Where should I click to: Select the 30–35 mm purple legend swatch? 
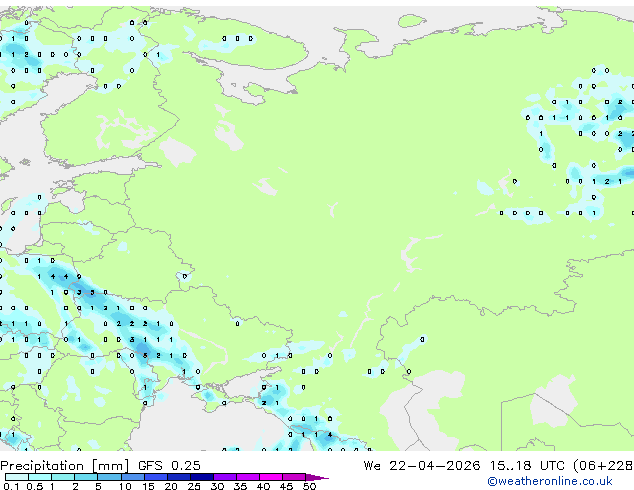(224, 477)
